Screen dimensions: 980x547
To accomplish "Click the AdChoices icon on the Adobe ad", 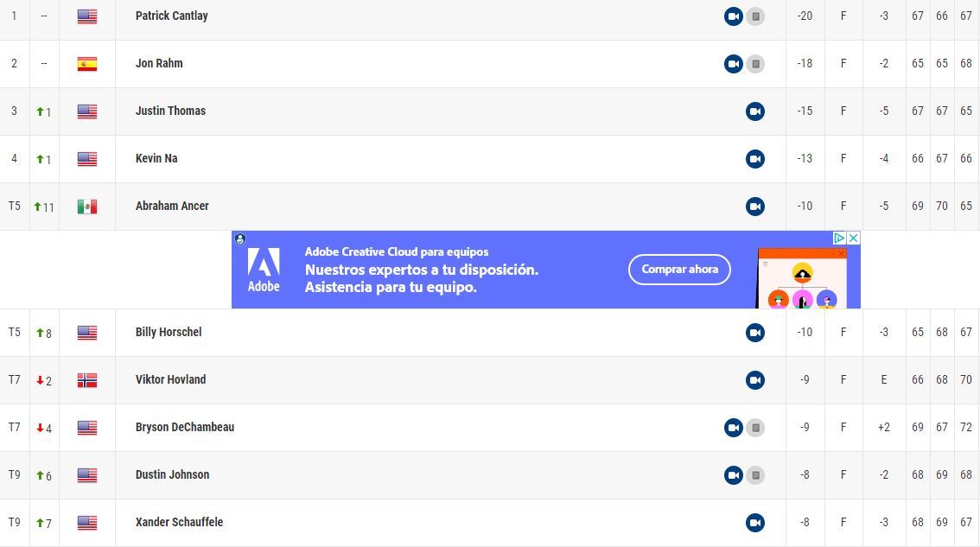I will coord(838,239).
